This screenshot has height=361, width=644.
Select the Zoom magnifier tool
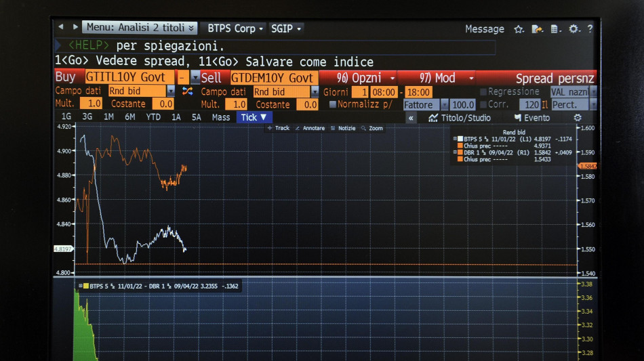click(372, 128)
